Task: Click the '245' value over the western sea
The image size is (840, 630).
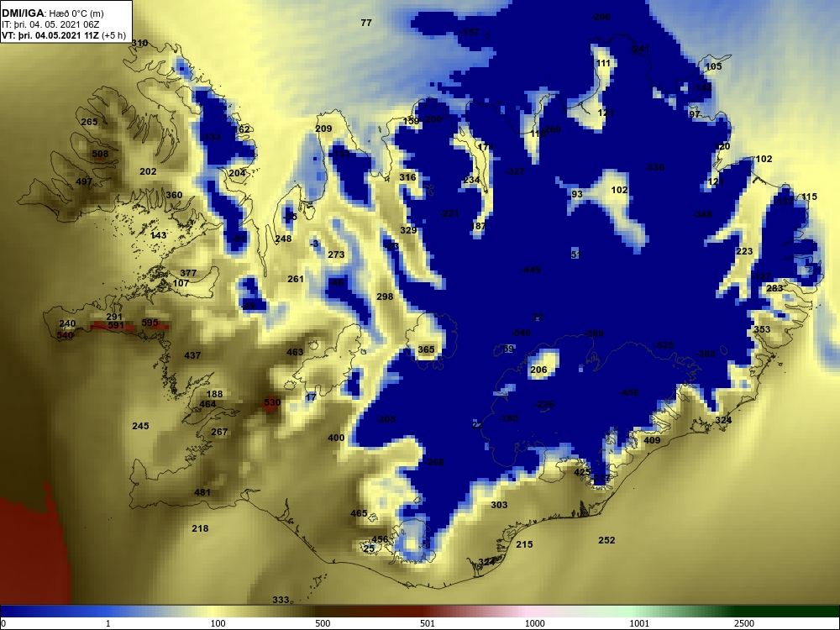Action: coord(140,426)
